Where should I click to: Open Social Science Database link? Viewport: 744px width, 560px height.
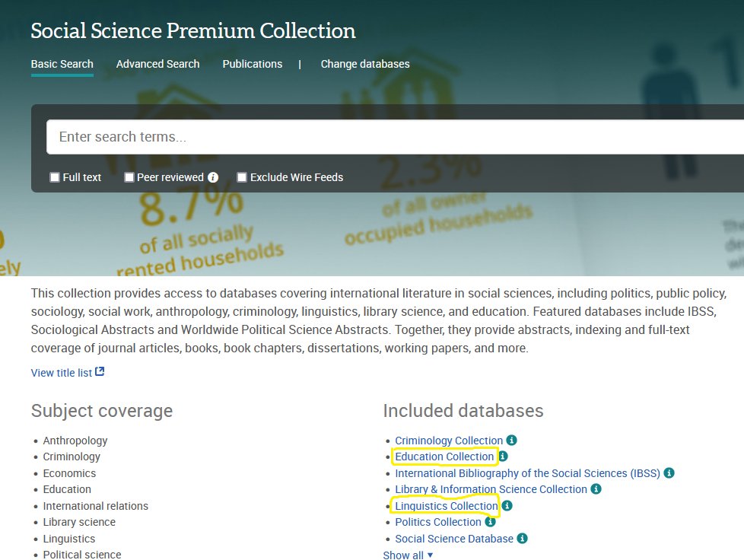coord(454,539)
